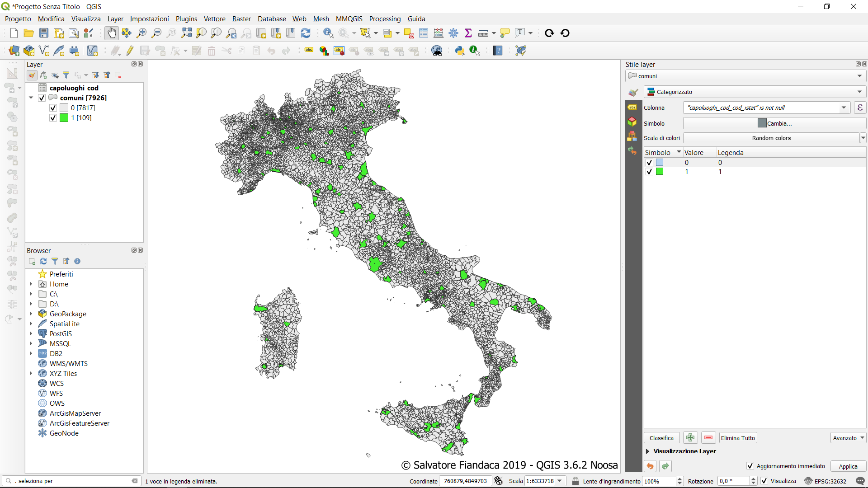Click the Refresh map icon
Screen dimensions: 868x488
306,33
